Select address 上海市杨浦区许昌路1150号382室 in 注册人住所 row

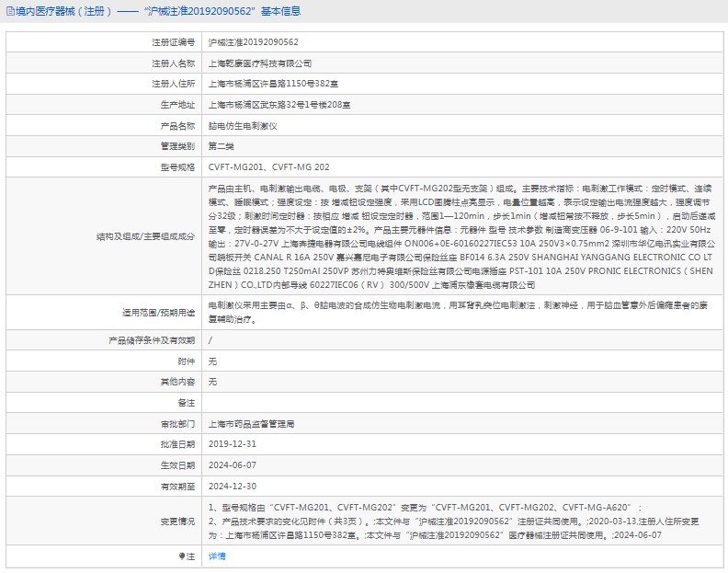pyautogui.click(x=273, y=84)
